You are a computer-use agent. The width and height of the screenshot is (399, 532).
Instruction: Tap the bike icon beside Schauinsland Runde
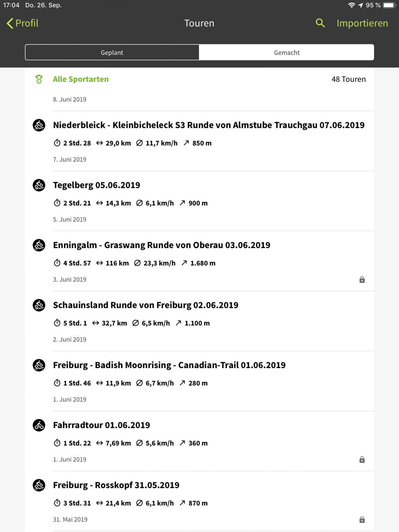tap(39, 305)
